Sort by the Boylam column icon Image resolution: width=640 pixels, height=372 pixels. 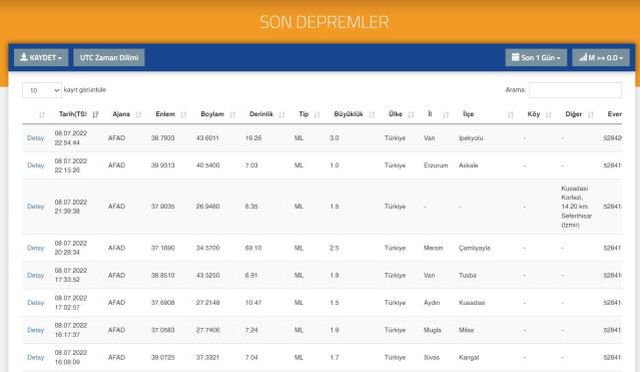pos(233,115)
